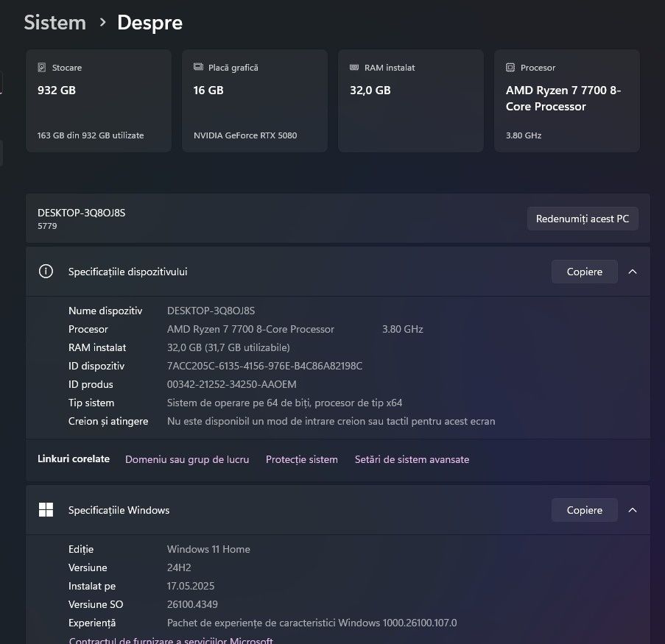The width and height of the screenshot is (665, 644).
Task: Click the breadcrumb chevron between Sistem and Despre
Action: click(x=102, y=23)
